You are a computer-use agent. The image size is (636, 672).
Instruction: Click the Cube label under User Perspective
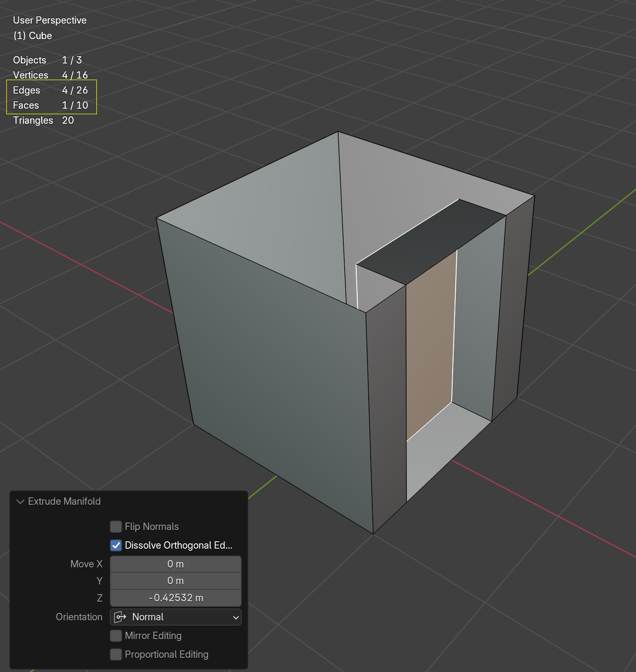(x=32, y=36)
